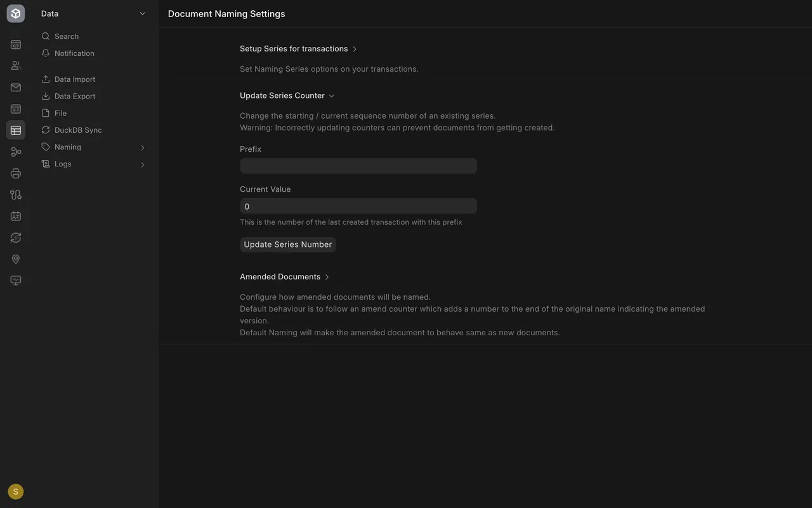Open the Data module dropdown
The image size is (812, 508).
[93, 13]
